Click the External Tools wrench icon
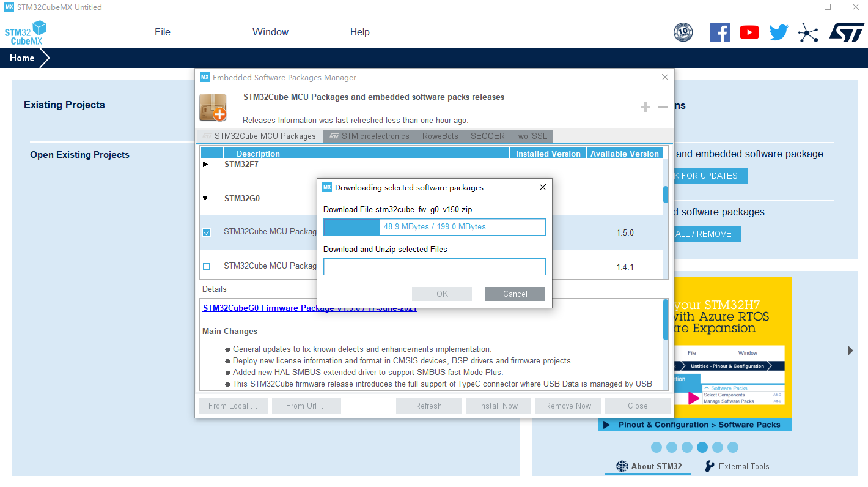 coord(710,466)
